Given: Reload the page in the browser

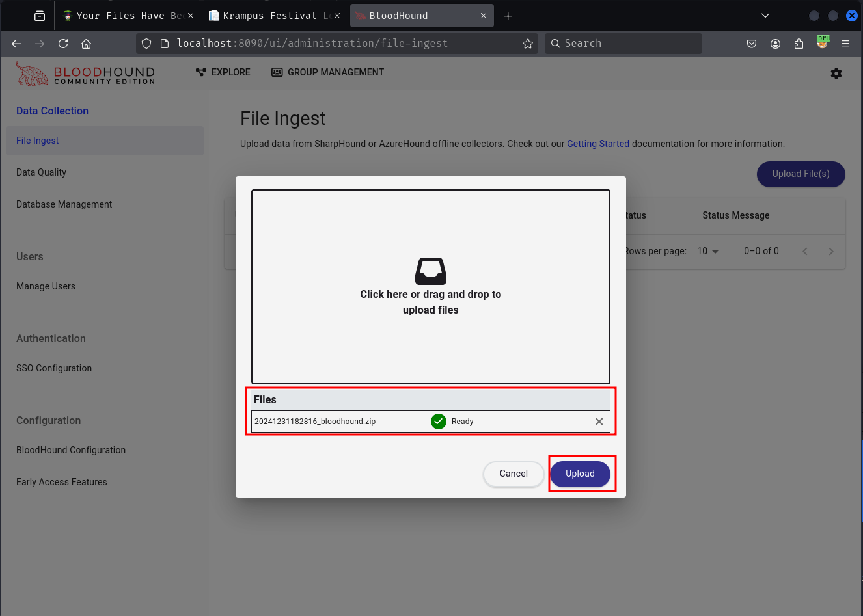Looking at the screenshot, I should [63, 44].
